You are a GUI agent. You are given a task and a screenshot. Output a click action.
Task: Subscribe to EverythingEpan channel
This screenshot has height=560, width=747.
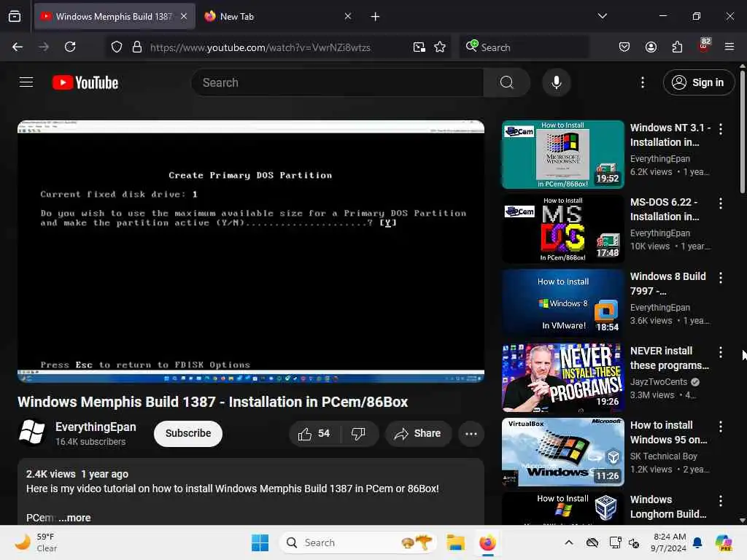pyautogui.click(x=188, y=433)
